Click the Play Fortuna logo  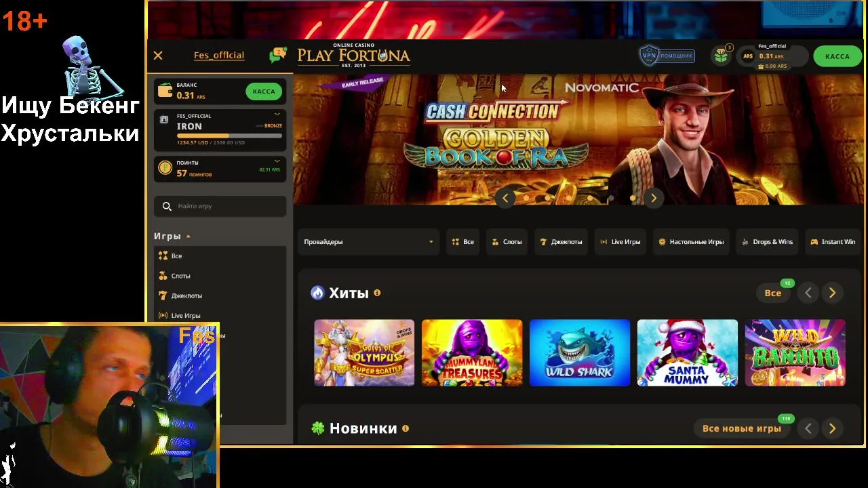coord(354,55)
